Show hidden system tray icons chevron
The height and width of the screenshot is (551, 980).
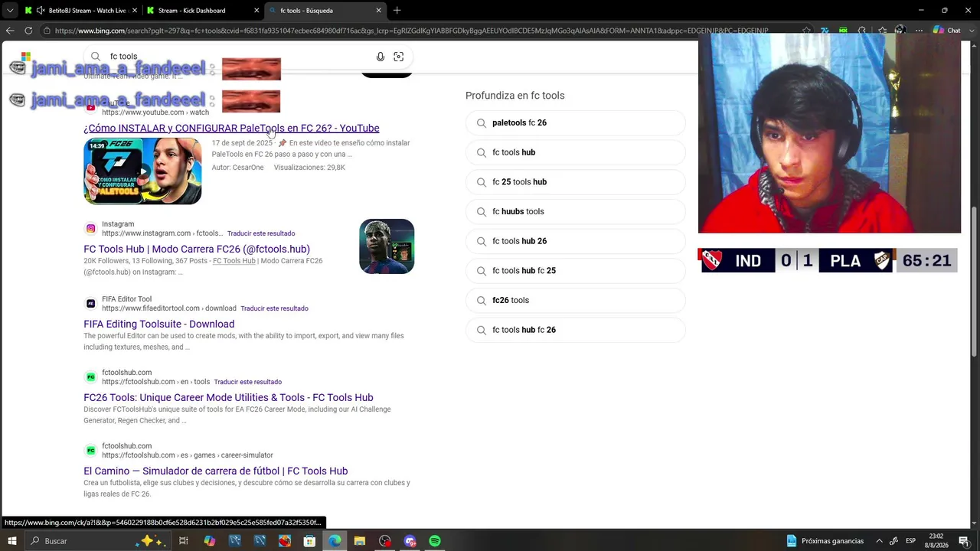point(879,541)
